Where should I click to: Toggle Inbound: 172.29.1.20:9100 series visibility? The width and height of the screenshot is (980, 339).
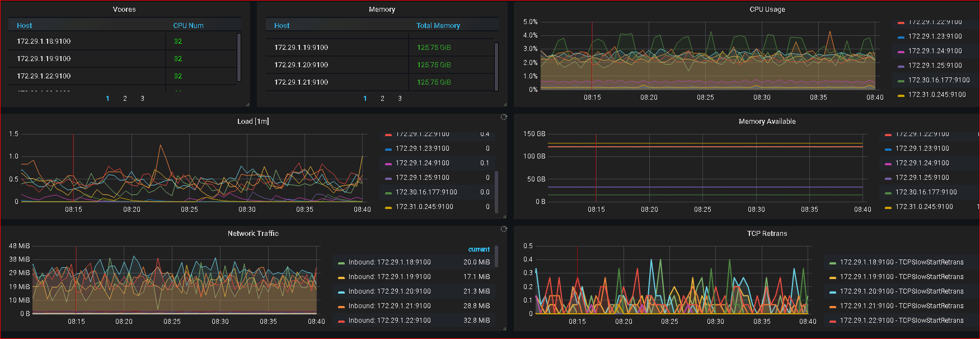[x=390, y=291]
